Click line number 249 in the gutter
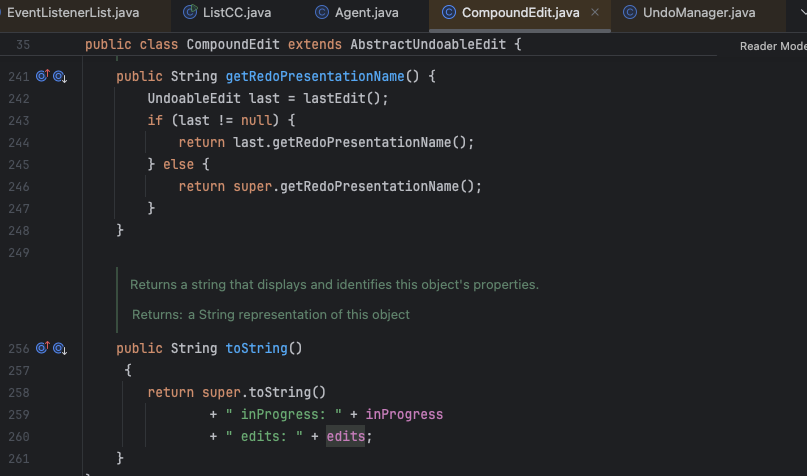Screen dimensions: 807x476 19,252
